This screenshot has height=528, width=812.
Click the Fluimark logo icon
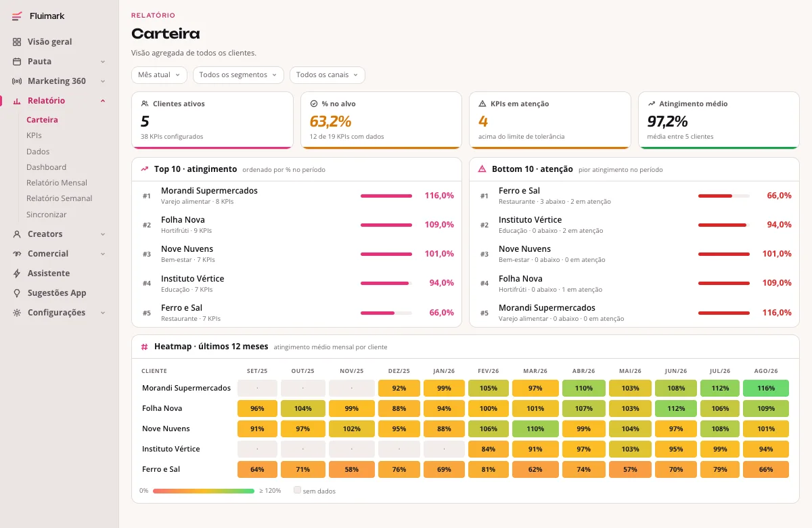[x=17, y=16]
